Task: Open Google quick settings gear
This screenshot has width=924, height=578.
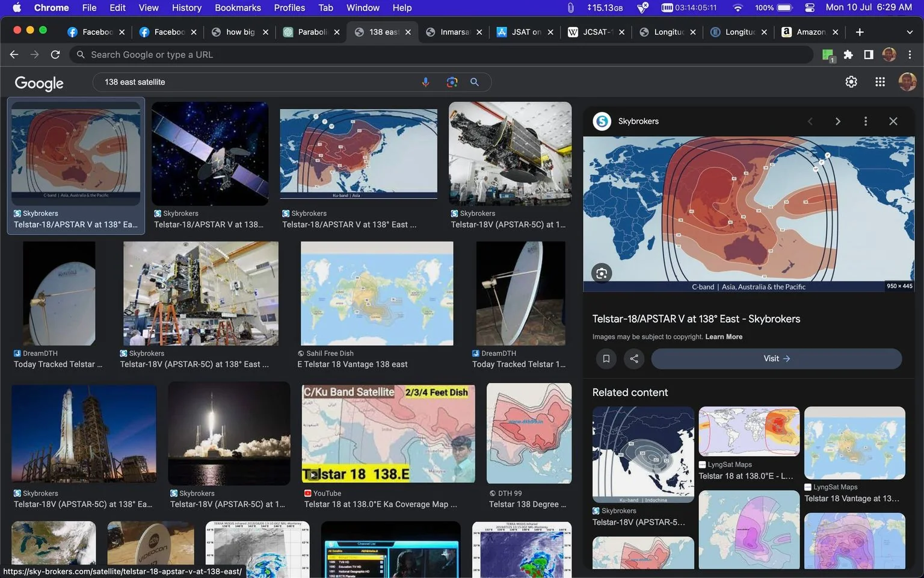Action: point(851,82)
